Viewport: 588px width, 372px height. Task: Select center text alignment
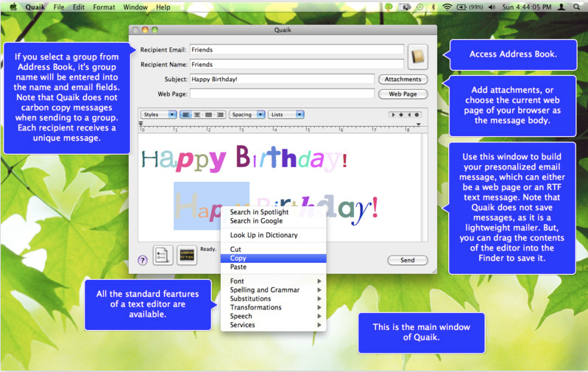coord(197,114)
